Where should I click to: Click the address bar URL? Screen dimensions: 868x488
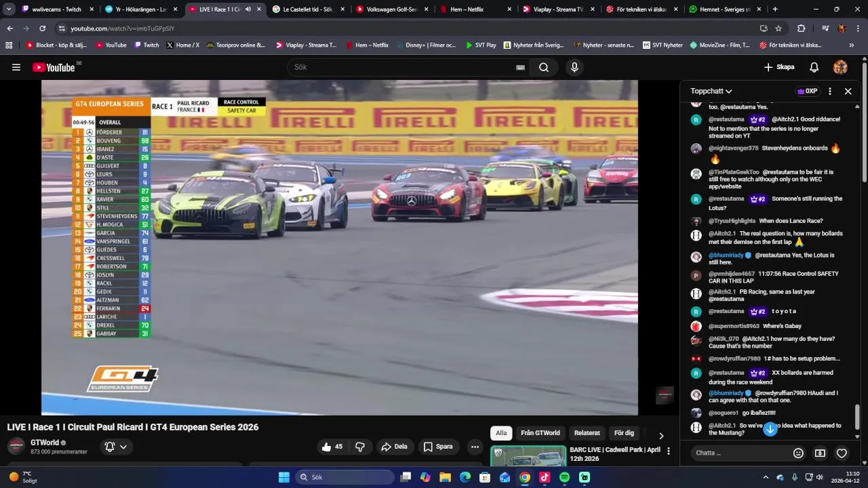pyautogui.click(x=123, y=28)
